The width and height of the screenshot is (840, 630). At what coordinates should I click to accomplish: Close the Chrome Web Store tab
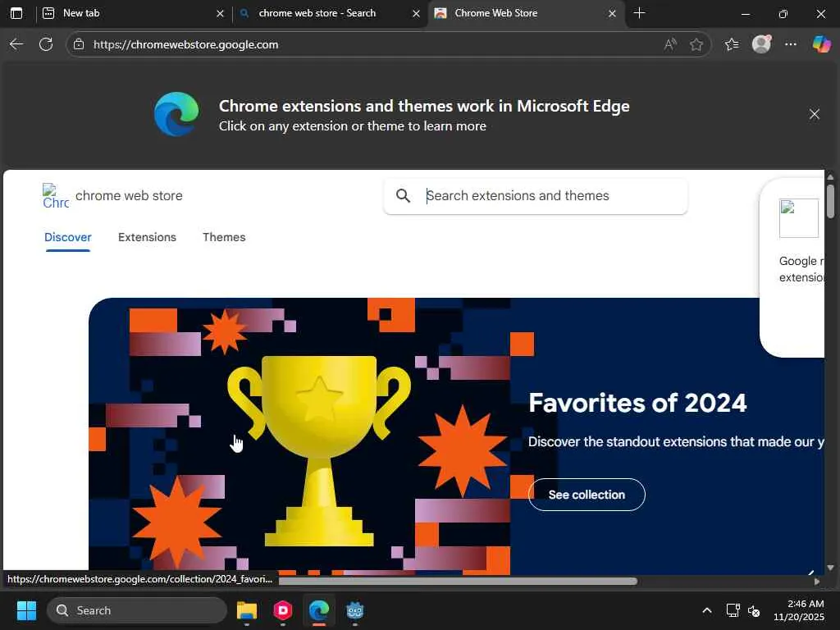[612, 14]
